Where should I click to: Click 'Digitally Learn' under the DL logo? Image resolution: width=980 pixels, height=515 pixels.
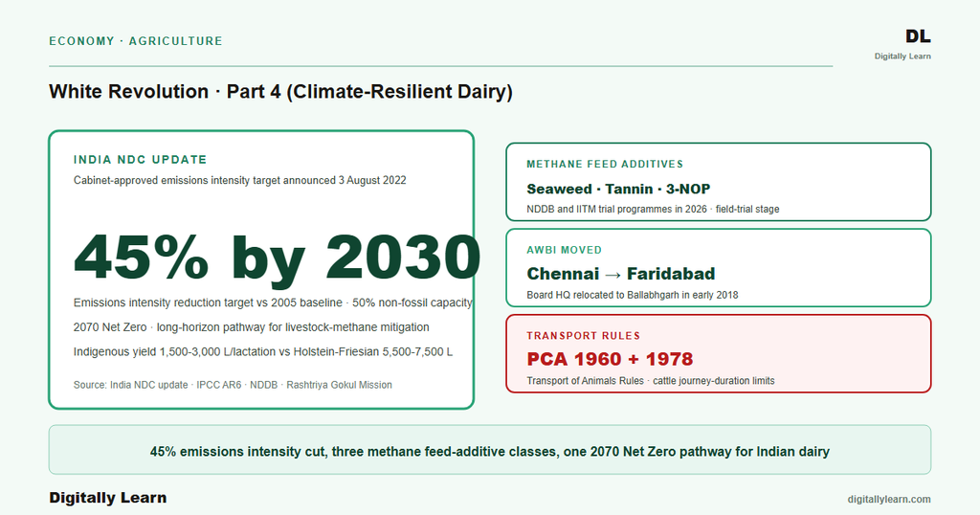coord(902,56)
